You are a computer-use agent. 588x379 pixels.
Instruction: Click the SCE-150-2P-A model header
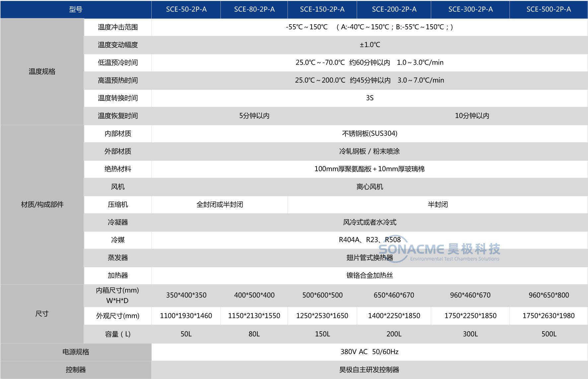[322, 9]
